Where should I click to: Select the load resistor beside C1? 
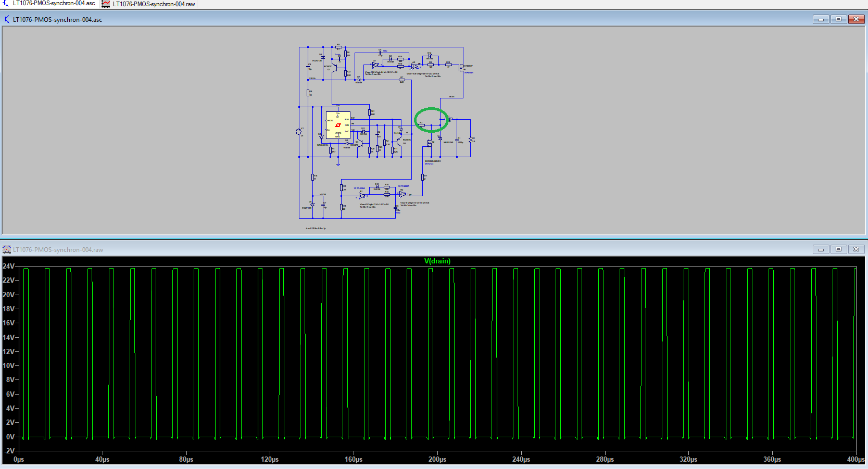coord(470,140)
